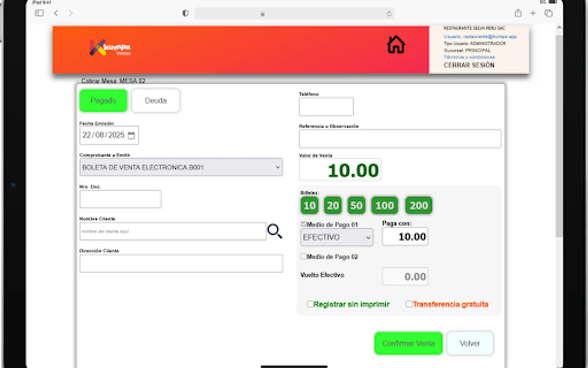
Task: Click CERRAR SESIÓN
Action: tap(469, 65)
